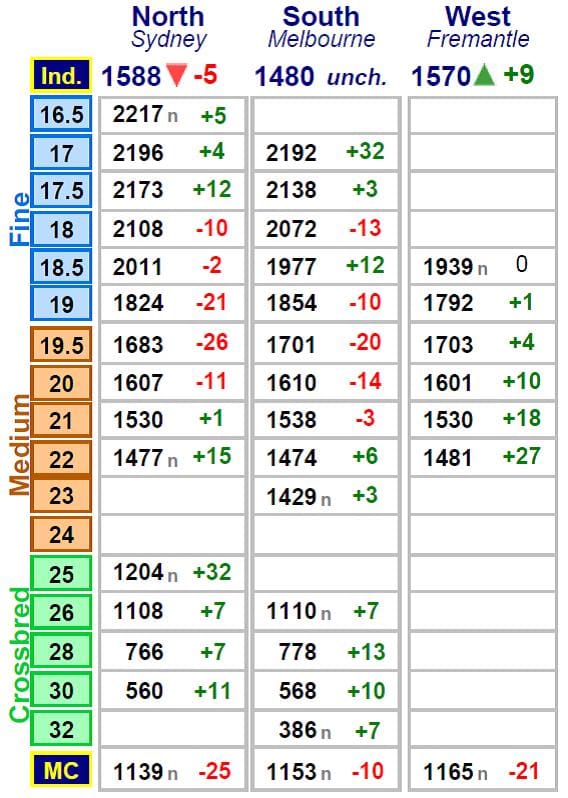Select the West 1481 +27 cell

[482, 457]
